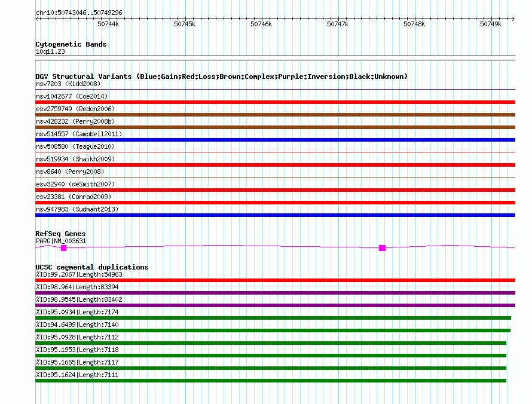The image size is (532, 404).
Task: Select the %ID:99.2067|Length:54963 label
Action: pyautogui.click(x=79, y=274)
